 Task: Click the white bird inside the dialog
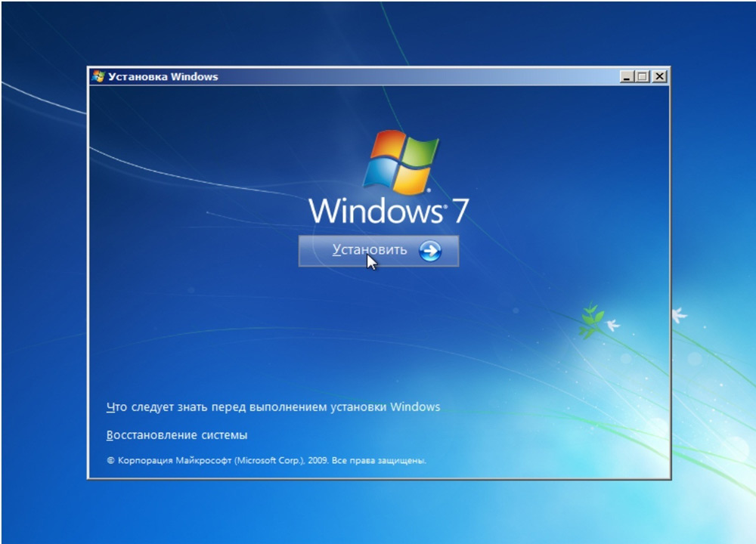[612, 325]
